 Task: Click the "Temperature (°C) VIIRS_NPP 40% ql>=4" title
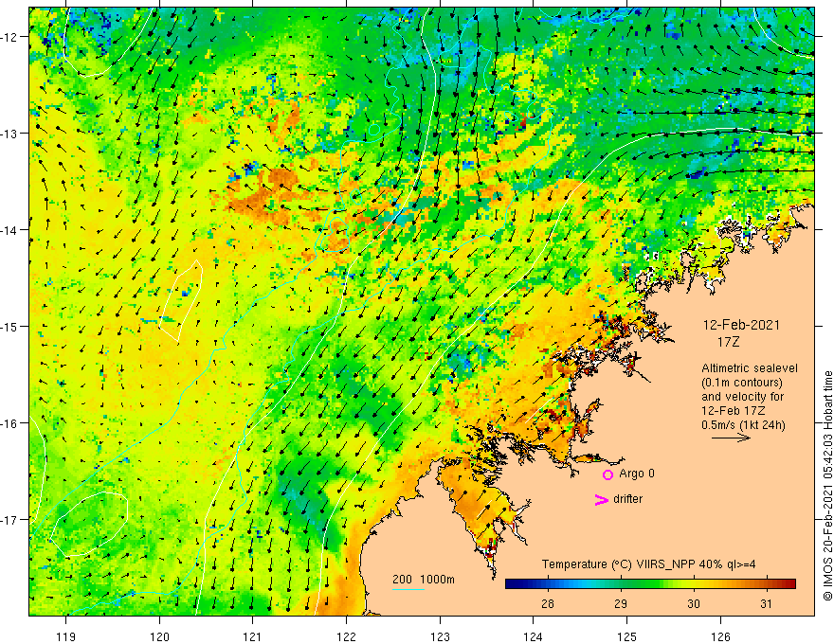(648, 564)
